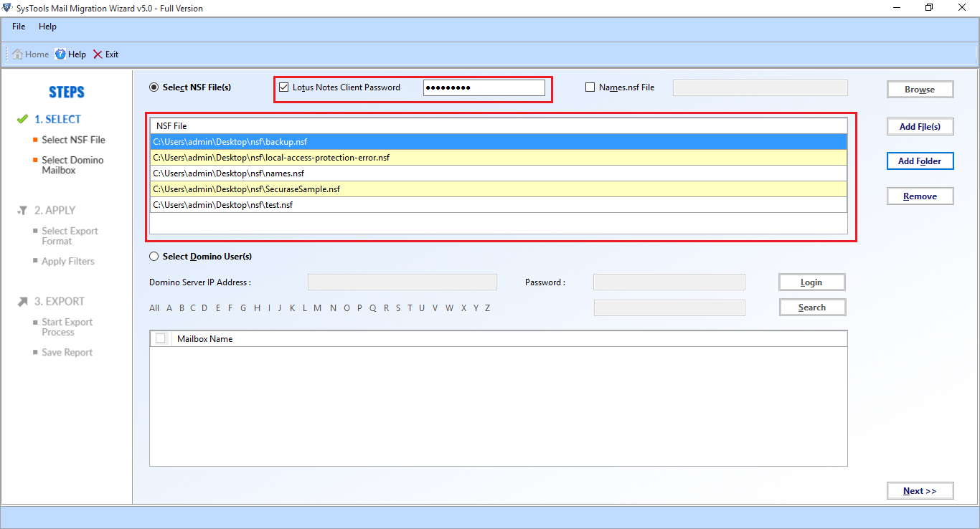Screen dimensions: 980x529
Task: Click the 1. SELECT step heading
Action: tap(57, 119)
